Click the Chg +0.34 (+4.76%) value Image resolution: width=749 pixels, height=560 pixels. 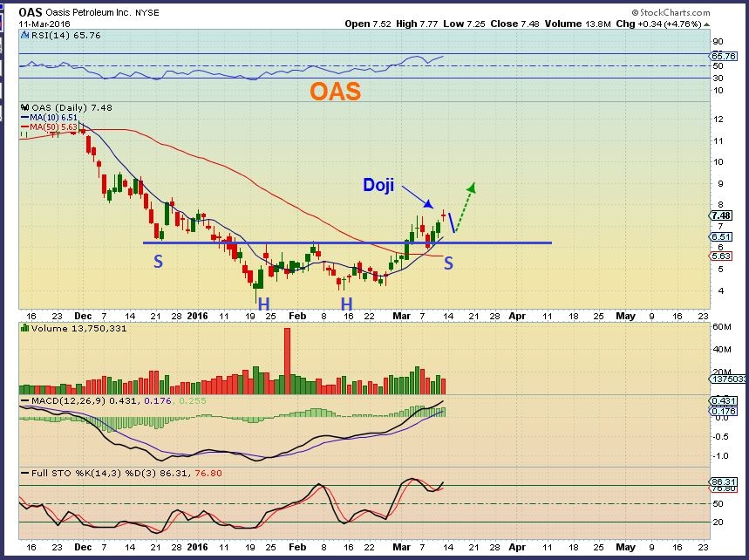click(x=658, y=24)
